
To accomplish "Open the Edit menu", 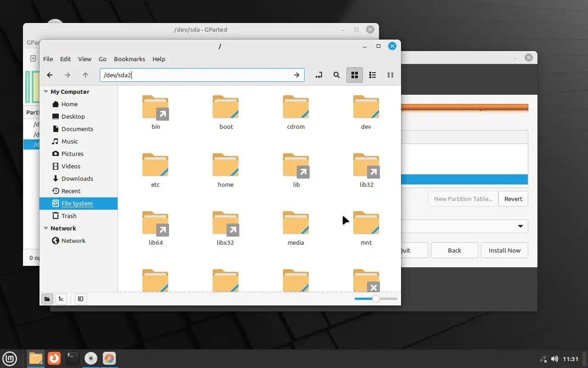I will [66, 59].
